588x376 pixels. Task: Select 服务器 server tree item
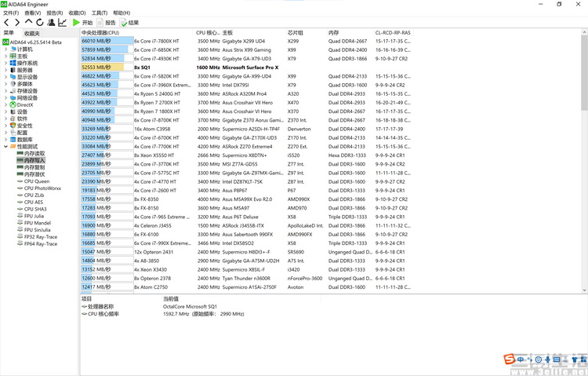[x=22, y=70]
